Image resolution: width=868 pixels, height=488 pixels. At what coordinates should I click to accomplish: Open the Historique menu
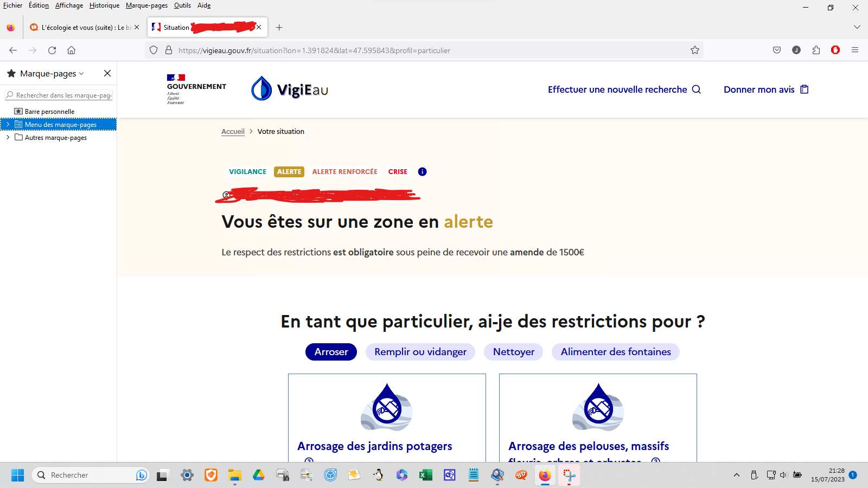pos(104,5)
